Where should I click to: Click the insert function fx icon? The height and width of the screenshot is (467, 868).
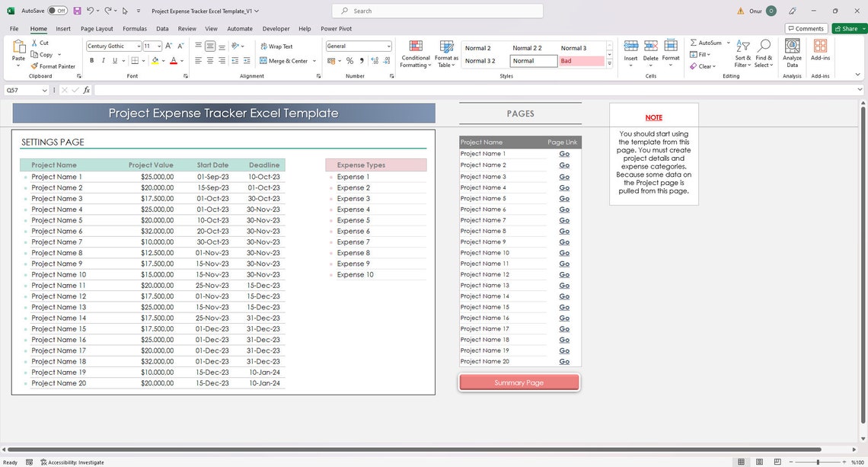click(x=87, y=90)
